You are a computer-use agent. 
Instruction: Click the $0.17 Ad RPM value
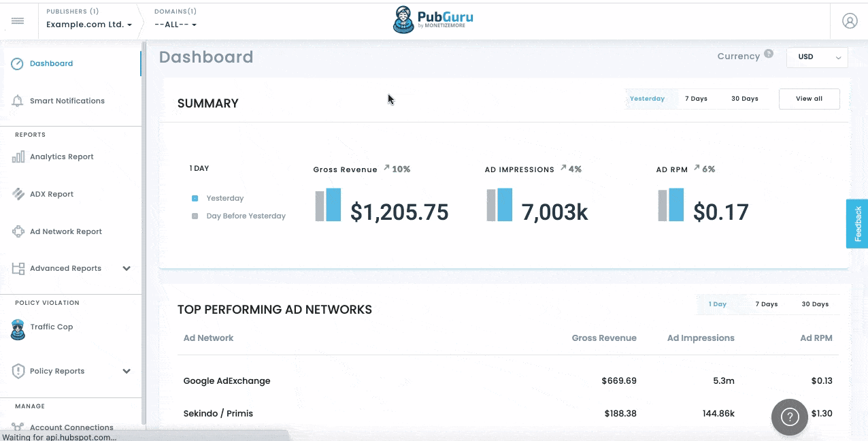pyautogui.click(x=721, y=212)
